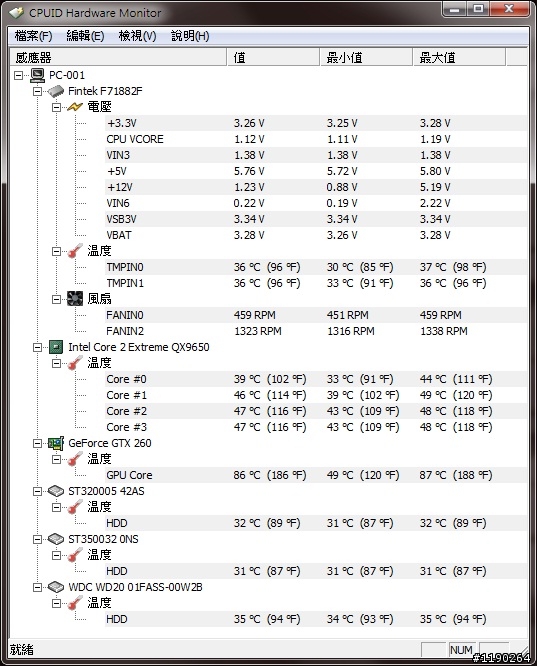Open the 檔案(F) menu
This screenshot has width=537, height=666.
pos(33,36)
